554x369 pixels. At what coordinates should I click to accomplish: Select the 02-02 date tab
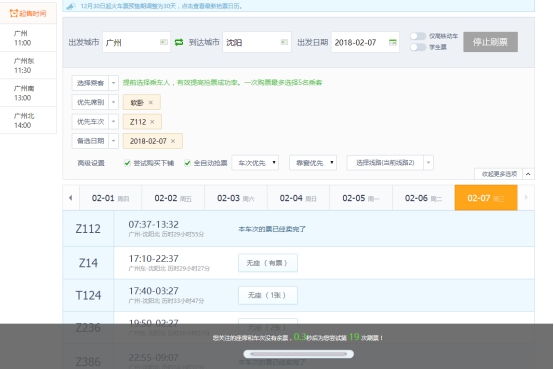pos(173,198)
